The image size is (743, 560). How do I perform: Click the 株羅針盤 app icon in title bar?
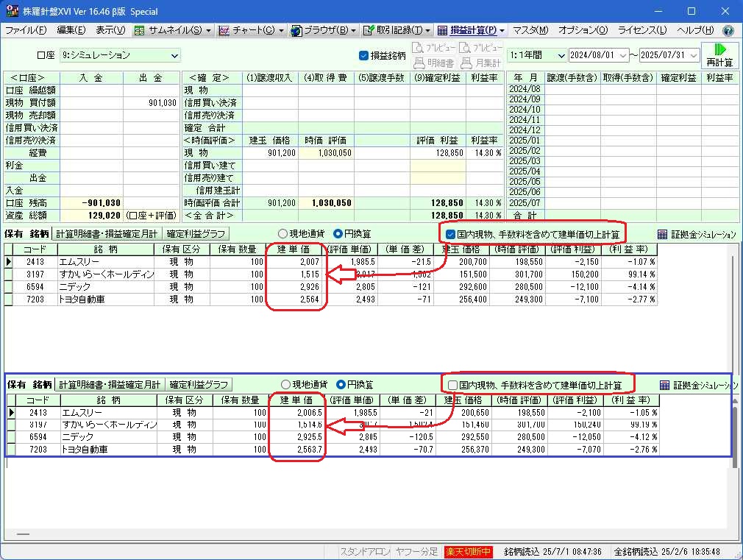[x=13, y=11]
